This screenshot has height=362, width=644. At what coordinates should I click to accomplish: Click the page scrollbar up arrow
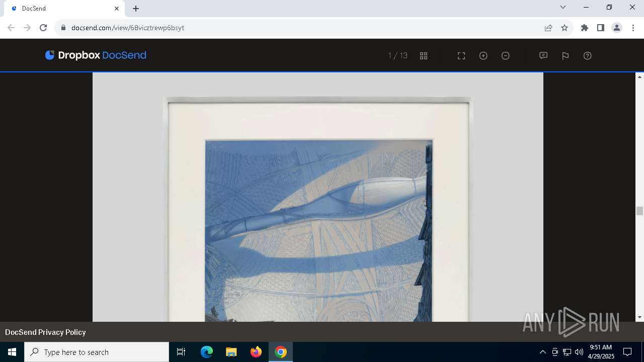pyautogui.click(x=640, y=77)
